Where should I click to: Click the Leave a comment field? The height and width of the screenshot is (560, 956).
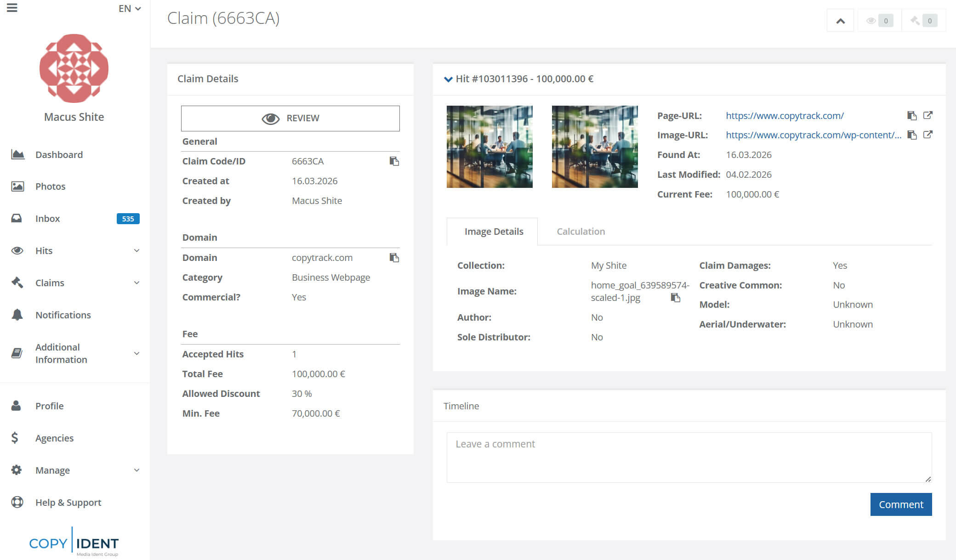689,457
